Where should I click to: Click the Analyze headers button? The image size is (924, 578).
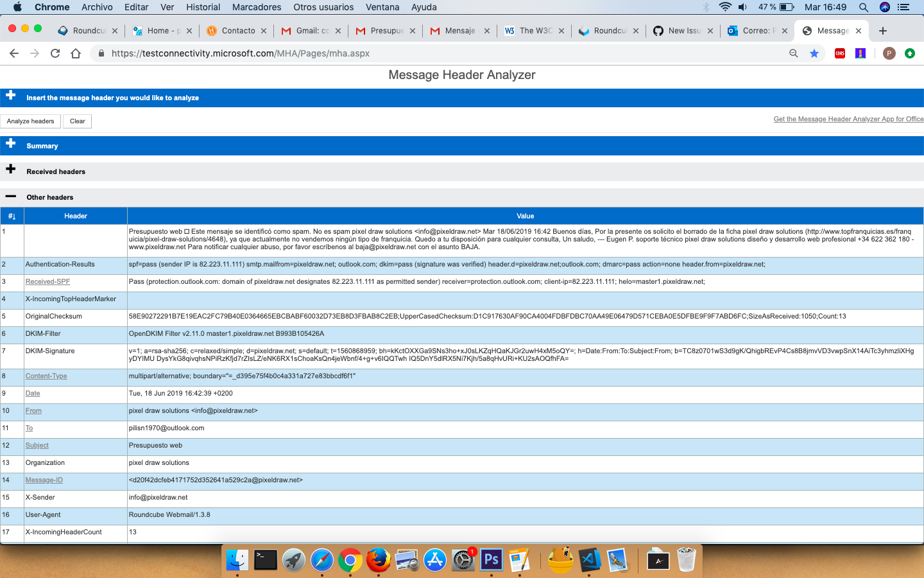click(x=31, y=121)
